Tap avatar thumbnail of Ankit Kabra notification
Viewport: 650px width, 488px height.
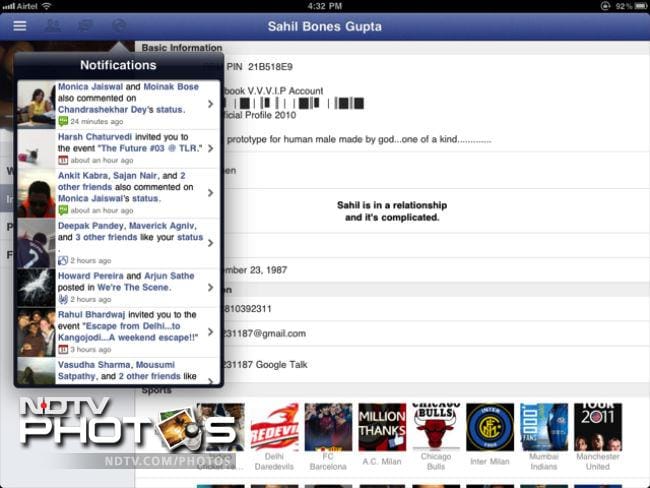[36, 193]
